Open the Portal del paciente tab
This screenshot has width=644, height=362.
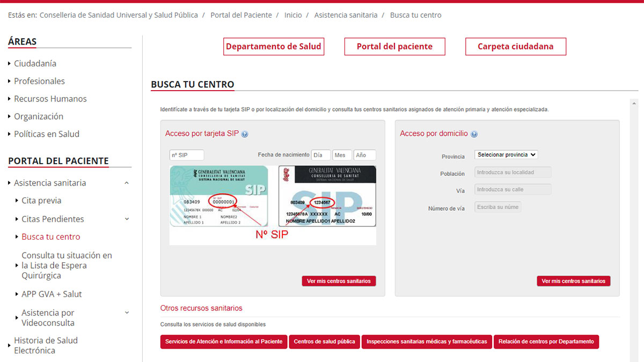coord(394,47)
